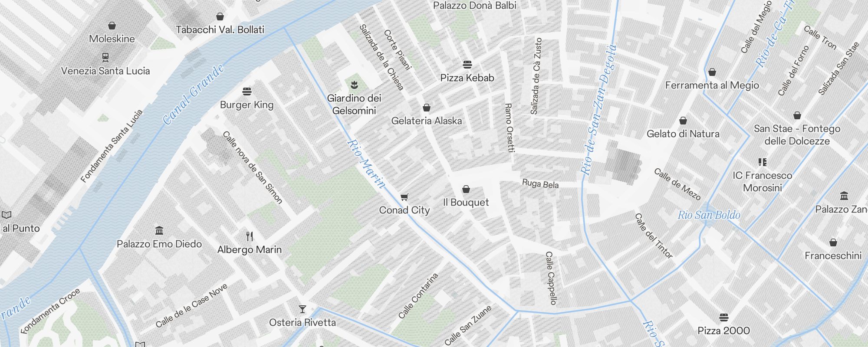Click the Gelateria Alaska label
Image resolution: width=868 pixels, height=347 pixels.
coord(427,121)
